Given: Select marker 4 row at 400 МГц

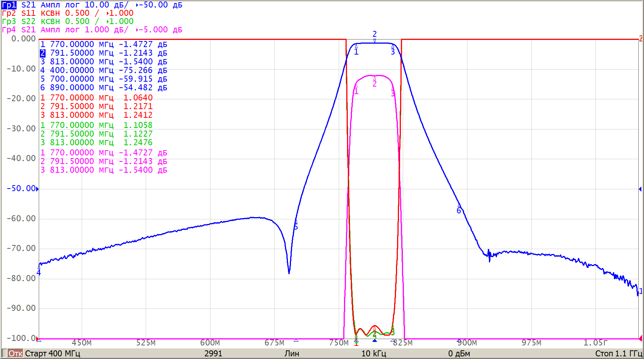Looking at the screenshot, I should click(104, 70).
